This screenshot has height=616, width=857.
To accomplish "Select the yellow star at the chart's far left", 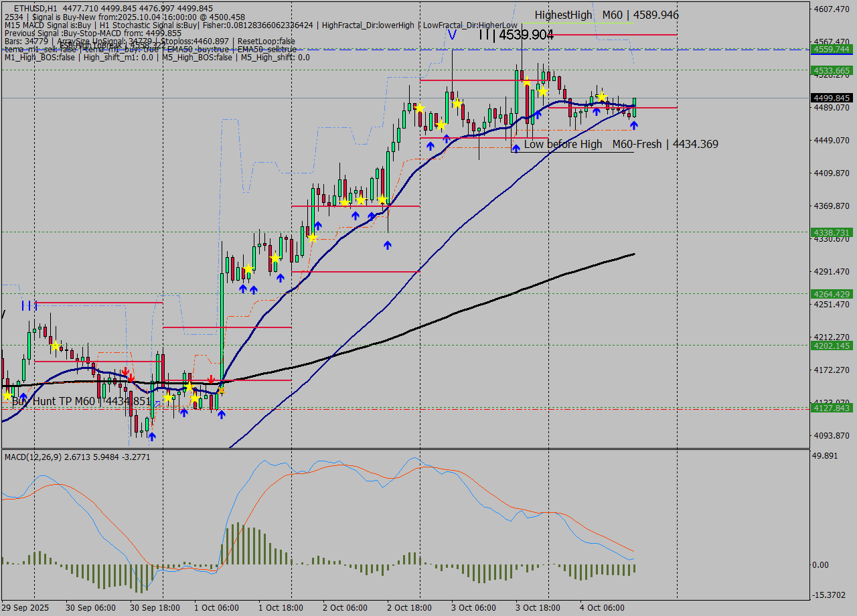I will click(7, 395).
